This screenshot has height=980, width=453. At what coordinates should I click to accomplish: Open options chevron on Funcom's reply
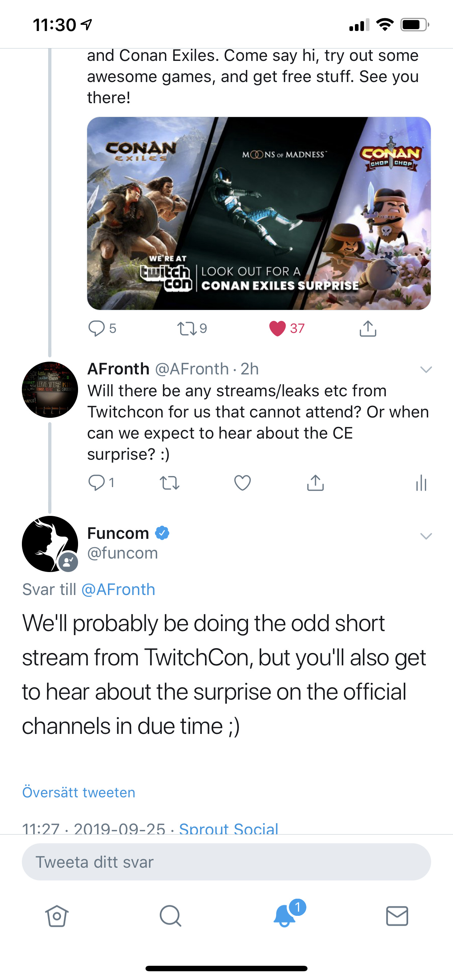426,536
